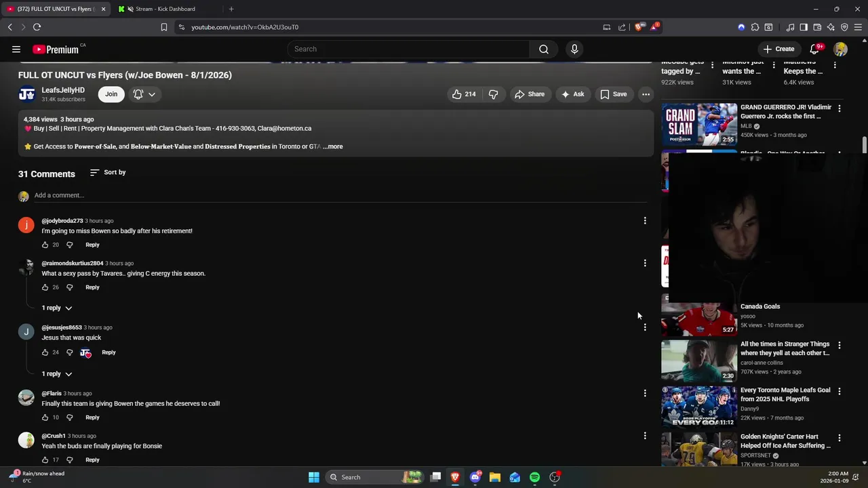Open the notifications bell in YouTube header
The width and height of the screenshot is (868, 488).
click(x=815, y=49)
